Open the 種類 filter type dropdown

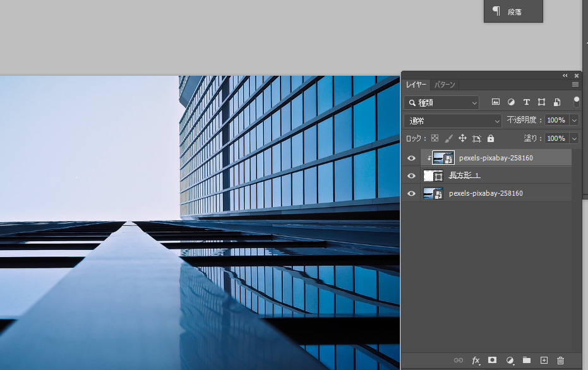tap(442, 102)
